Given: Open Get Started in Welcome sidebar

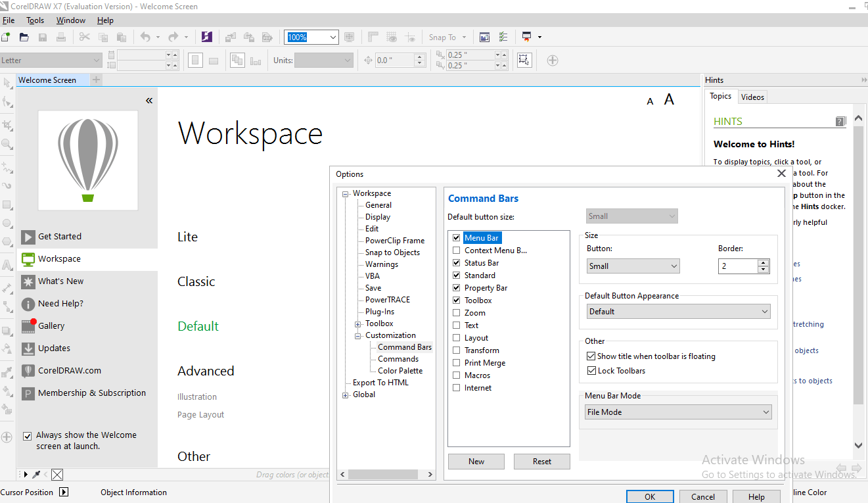Looking at the screenshot, I should [x=60, y=237].
